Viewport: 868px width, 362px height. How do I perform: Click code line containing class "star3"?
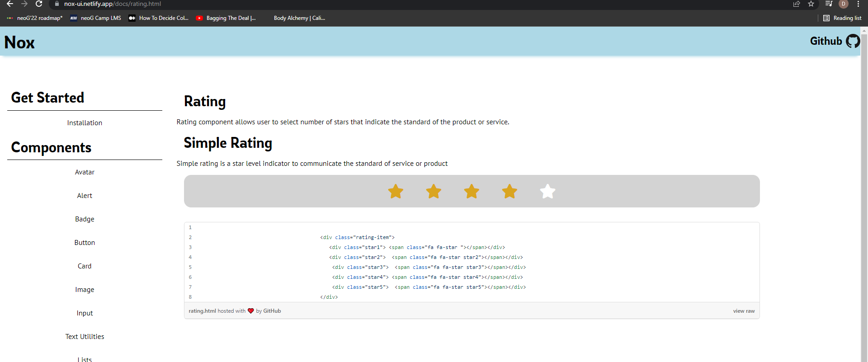coord(429,267)
